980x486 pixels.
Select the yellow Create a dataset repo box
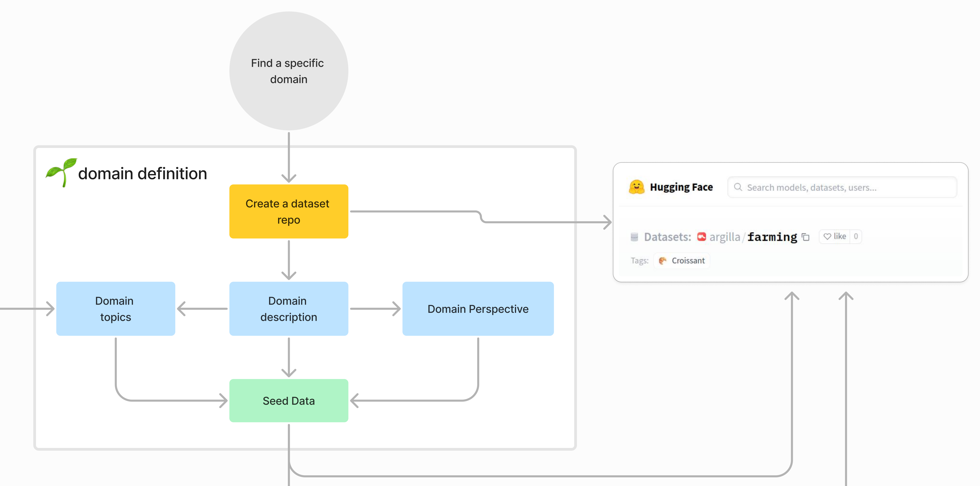pyautogui.click(x=288, y=211)
